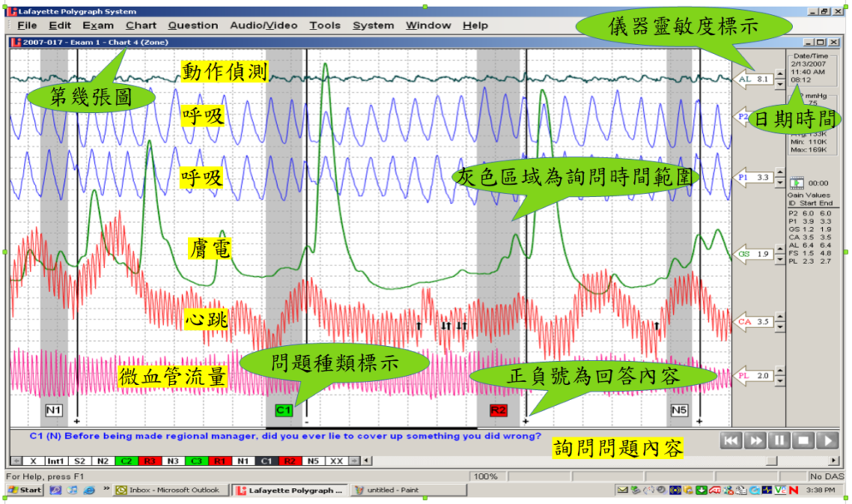The width and height of the screenshot is (852, 504).
Task: Stop chart playback
Action: [804, 441]
